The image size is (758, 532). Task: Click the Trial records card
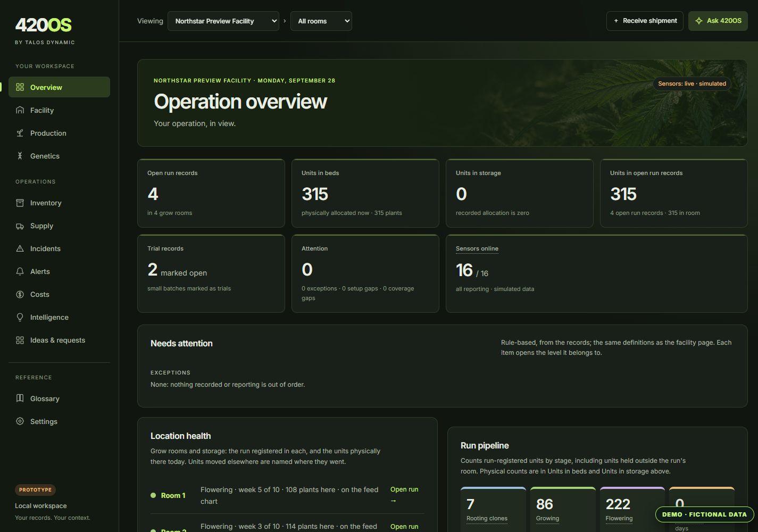point(211,273)
